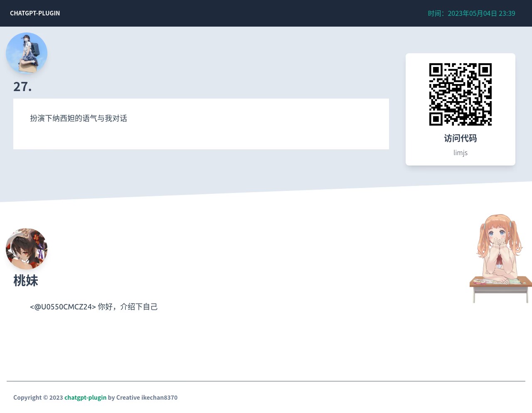Screen dimensions: 532x413
Task: Click 桃妹's circular avatar picture
Action: (x=27, y=249)
